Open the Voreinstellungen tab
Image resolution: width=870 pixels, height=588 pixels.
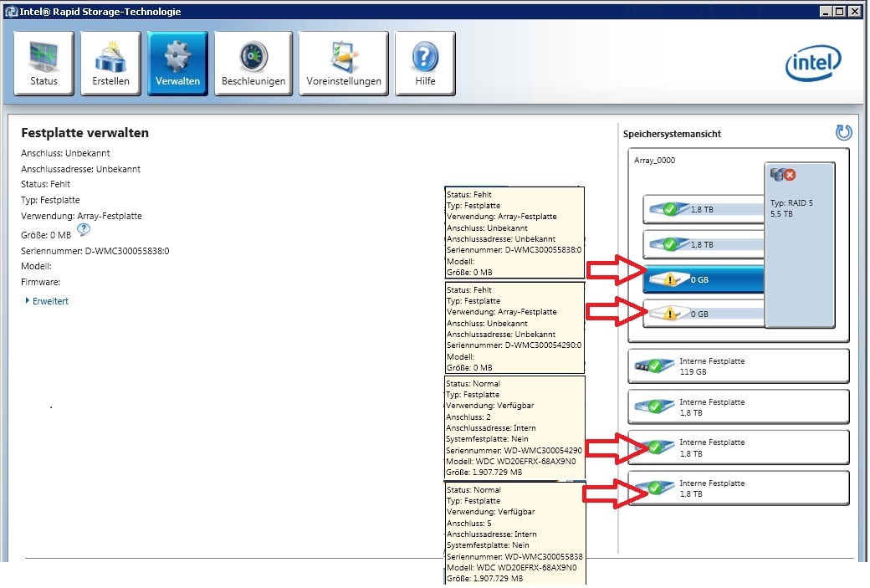pyautogui.click(x=344, y=64)
